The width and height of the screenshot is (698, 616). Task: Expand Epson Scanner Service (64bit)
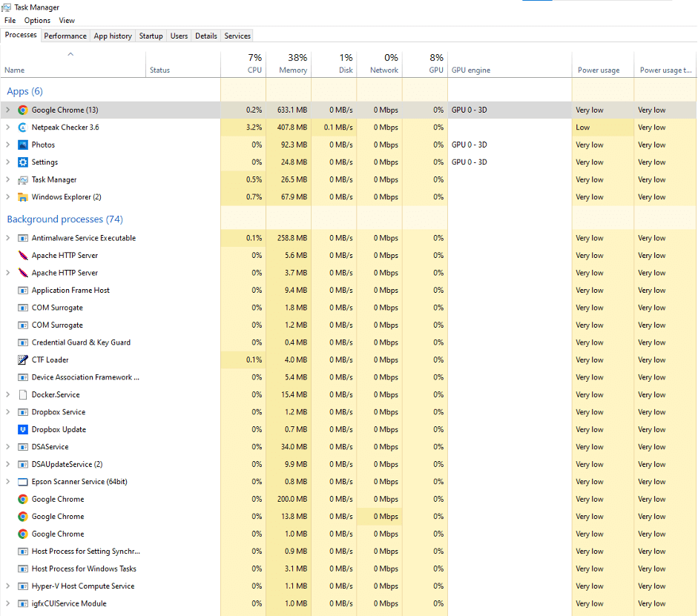[x=7, y=482]
